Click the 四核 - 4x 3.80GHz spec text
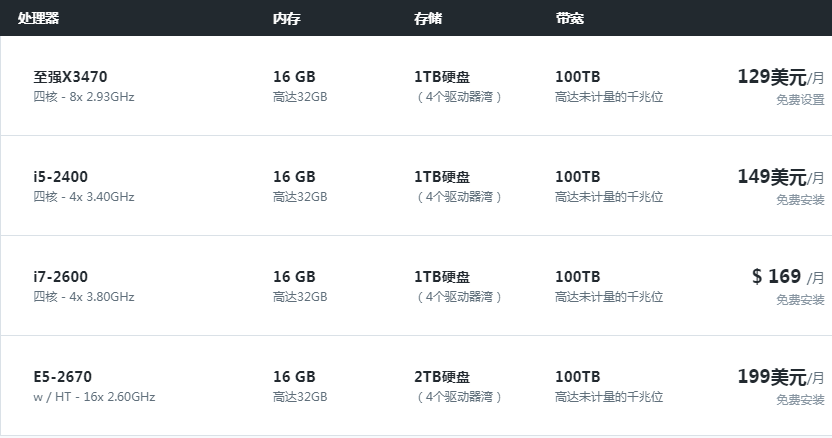This screenshot has height=438, width=832. click(x=83, y=297)
